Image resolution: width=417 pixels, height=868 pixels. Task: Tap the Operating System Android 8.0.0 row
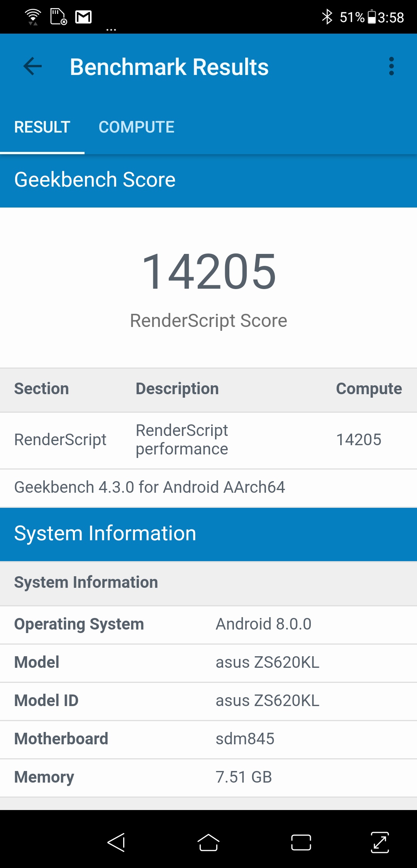click(208, 624)
